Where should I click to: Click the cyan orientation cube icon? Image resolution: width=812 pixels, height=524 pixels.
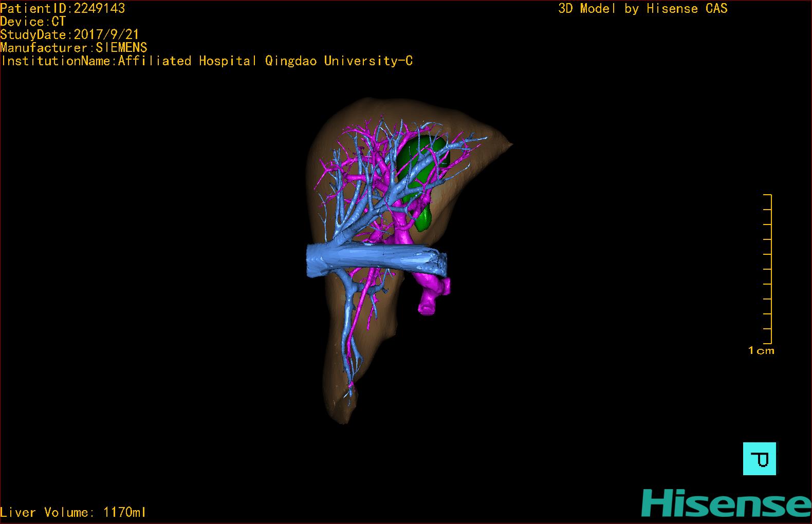(x=760, y=458)
